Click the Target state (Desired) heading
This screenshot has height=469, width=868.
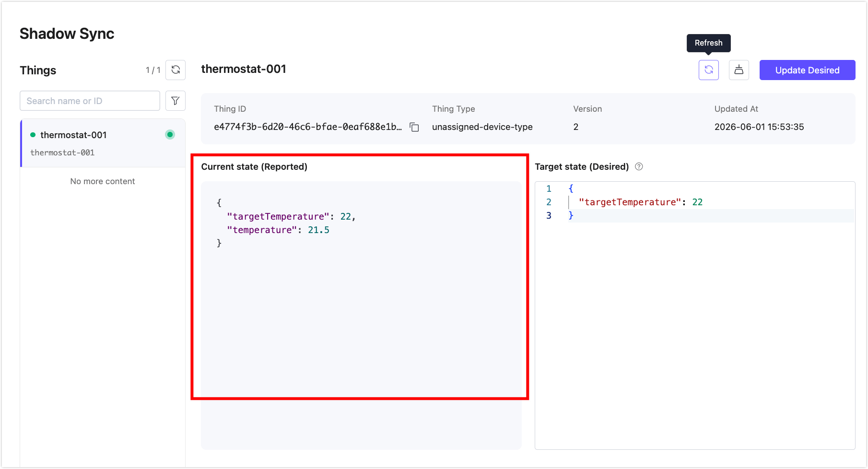point(582,166)
